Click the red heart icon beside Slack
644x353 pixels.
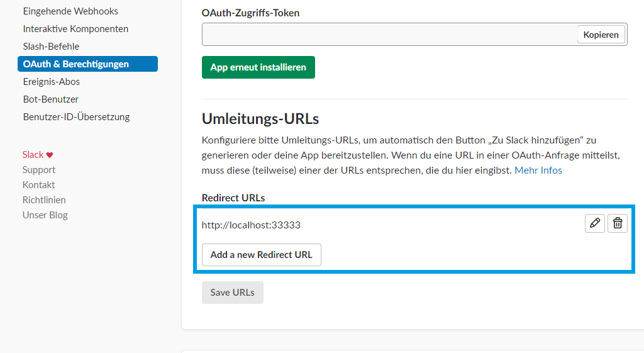[50, 155]
